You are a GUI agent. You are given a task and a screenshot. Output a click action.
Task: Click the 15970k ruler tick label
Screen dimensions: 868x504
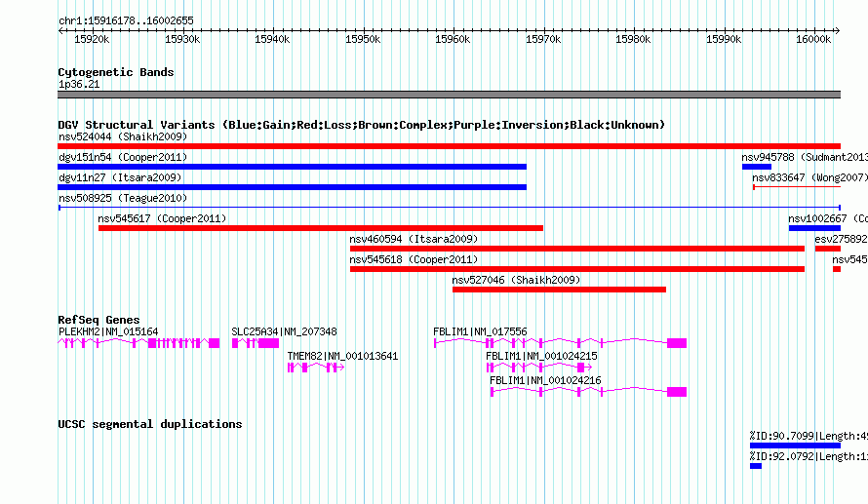click(x=543, y=39)
